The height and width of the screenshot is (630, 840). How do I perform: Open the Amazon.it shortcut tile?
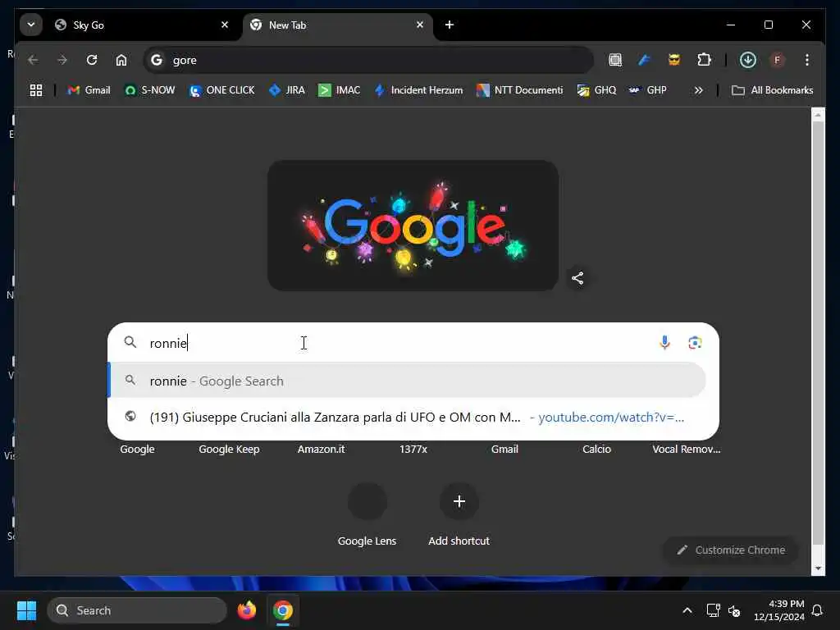point(321,449)
